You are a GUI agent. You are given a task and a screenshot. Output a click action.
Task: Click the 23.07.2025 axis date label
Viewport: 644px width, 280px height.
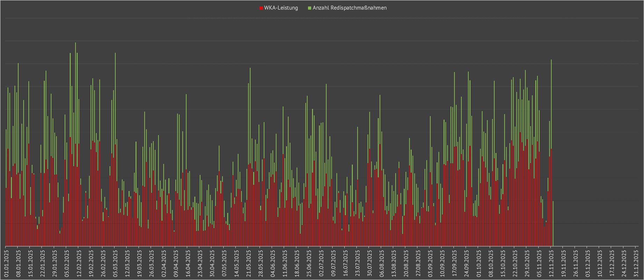click(357, 263)
